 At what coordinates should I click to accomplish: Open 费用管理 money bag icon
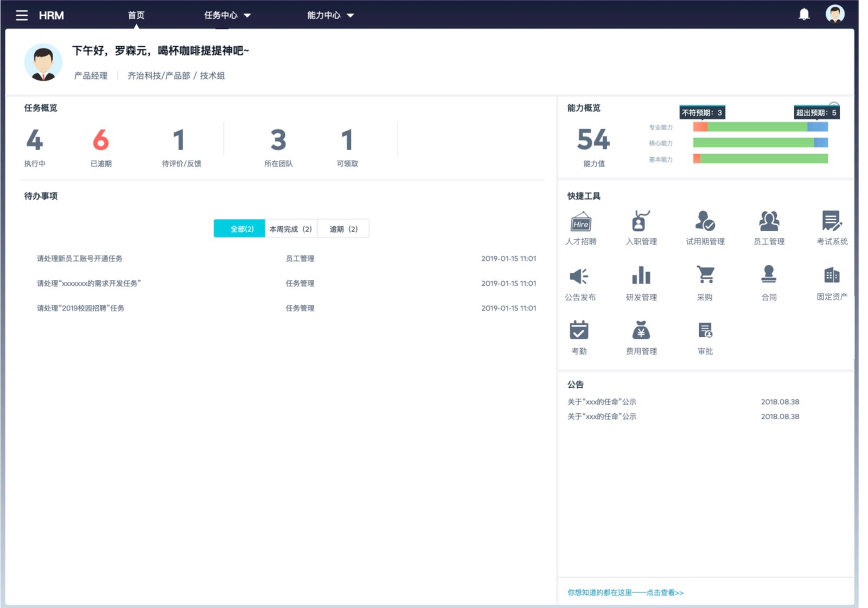[x=641, y=330]
